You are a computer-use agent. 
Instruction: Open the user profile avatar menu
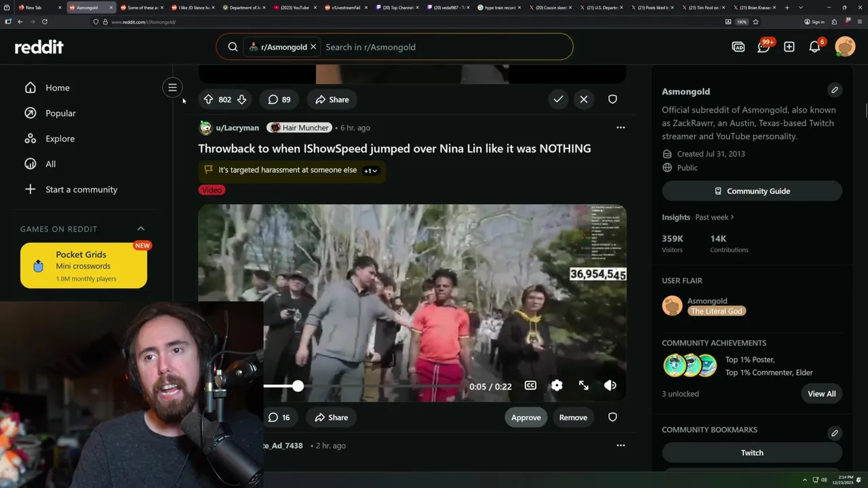point(845,47)
